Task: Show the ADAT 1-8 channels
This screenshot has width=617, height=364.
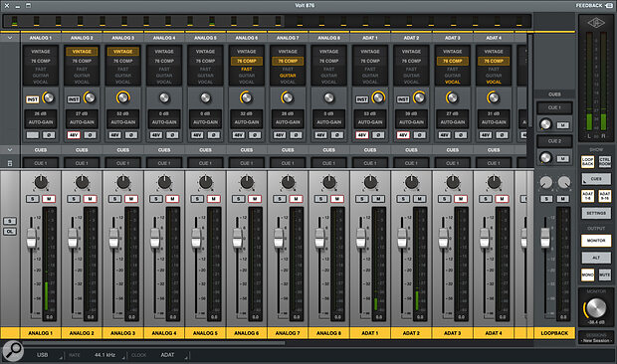Action: coord(587,196)
